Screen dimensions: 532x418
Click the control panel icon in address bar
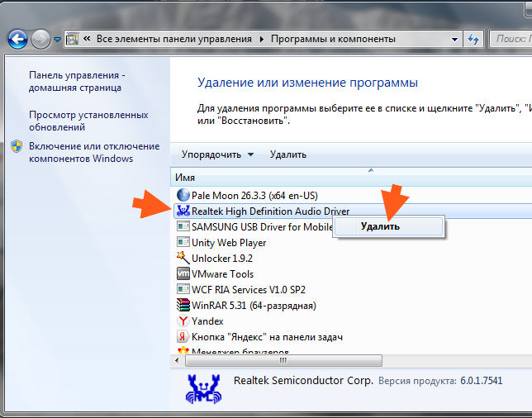[x=72, y=39]
